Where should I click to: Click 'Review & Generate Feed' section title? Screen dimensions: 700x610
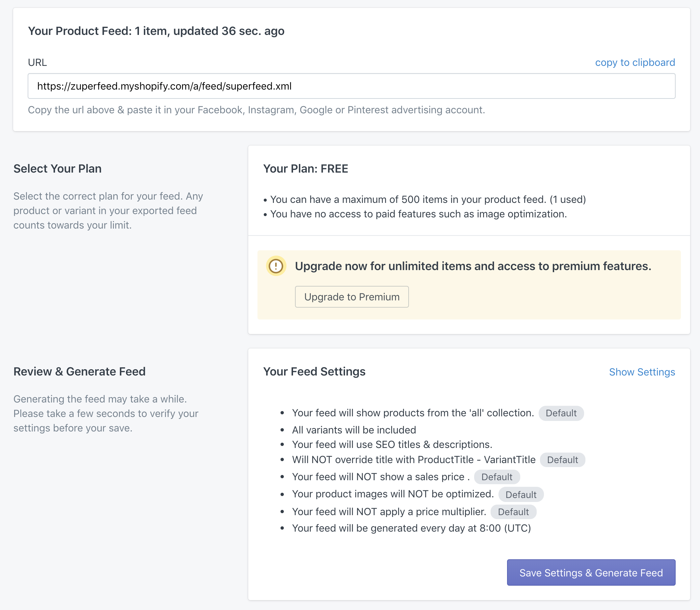pyautogui.click(x=80, y=372)
